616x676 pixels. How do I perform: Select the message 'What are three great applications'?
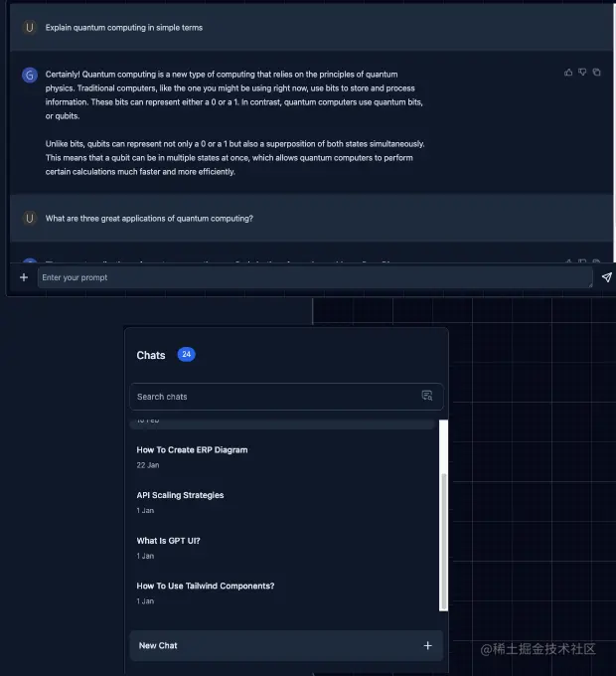tap(149, 218)
